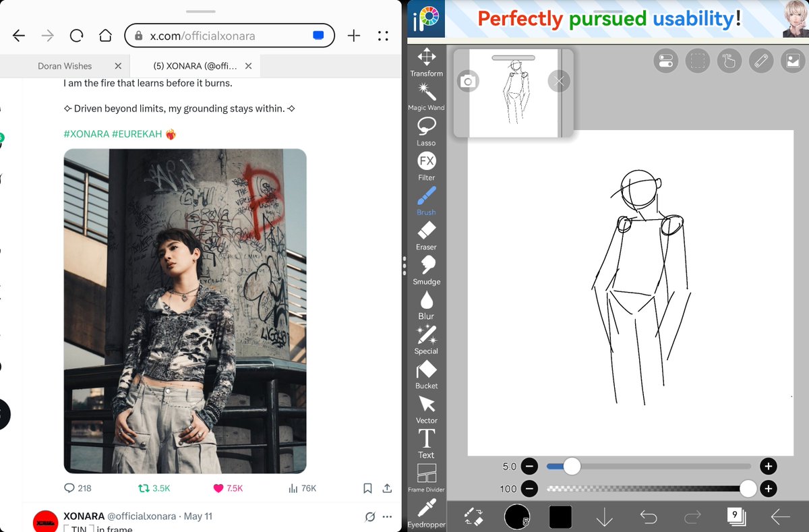
Task: Tap the back arrow in ibisPaint
Action: pyautogui.click(x=780, y=516)
